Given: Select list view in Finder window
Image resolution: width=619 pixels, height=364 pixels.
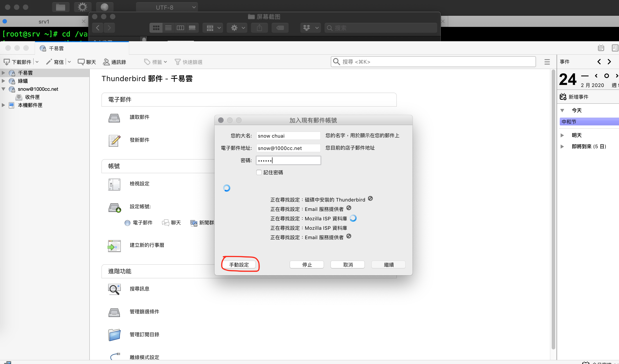Looking at the screenshot, I should point(168,28).
